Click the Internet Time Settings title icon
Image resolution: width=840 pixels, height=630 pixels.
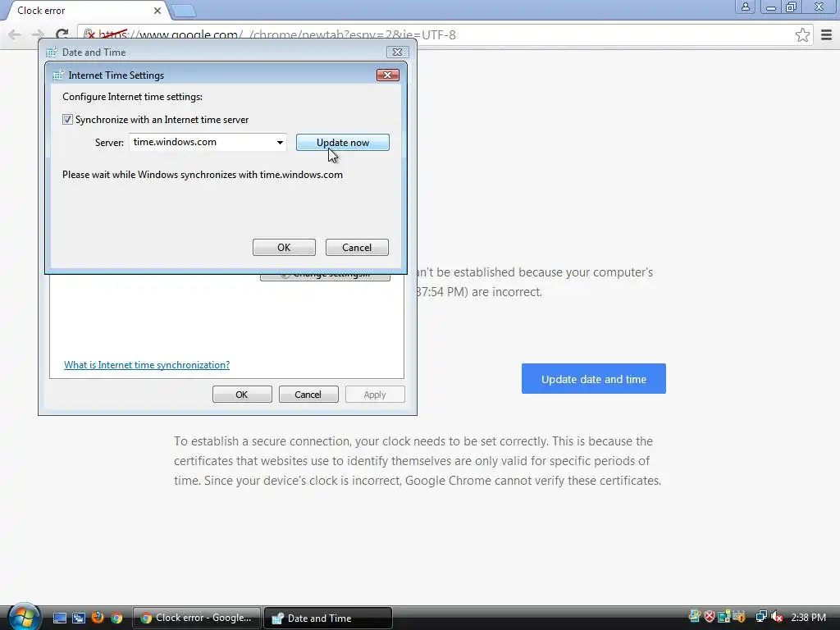58,75
